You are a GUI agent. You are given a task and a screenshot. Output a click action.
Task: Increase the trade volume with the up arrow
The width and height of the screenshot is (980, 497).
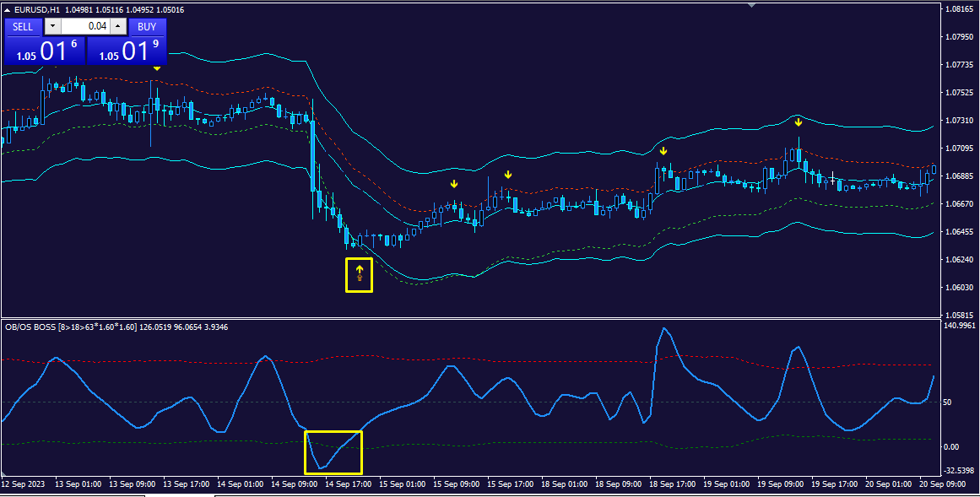[x=118, y=27]
